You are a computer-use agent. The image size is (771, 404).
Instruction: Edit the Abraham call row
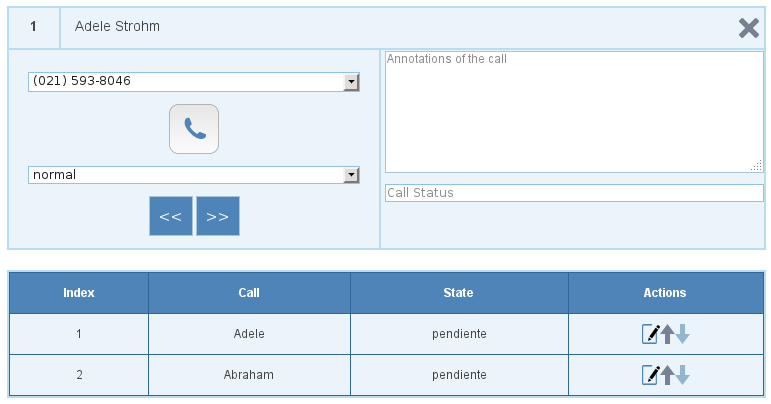pos(650,375)
